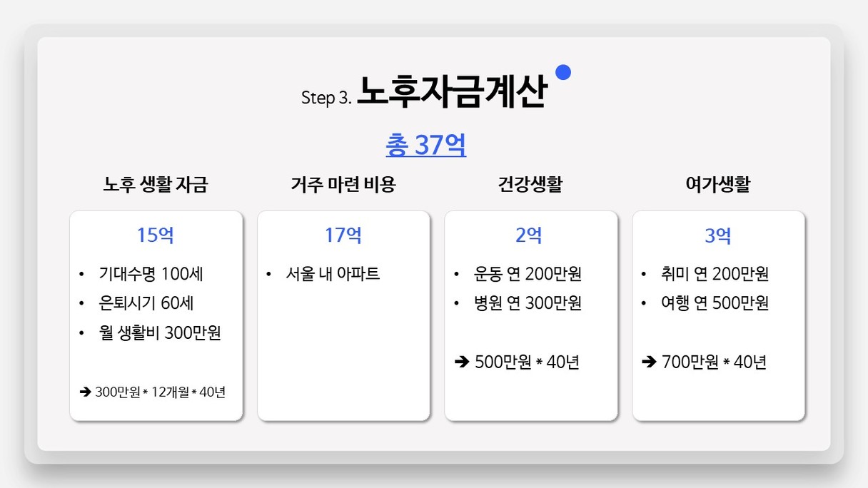Select the 여행 연 500만원 bullet item
Image resolution: width=868 pixels, height=488 pixels.
[715, 303]
